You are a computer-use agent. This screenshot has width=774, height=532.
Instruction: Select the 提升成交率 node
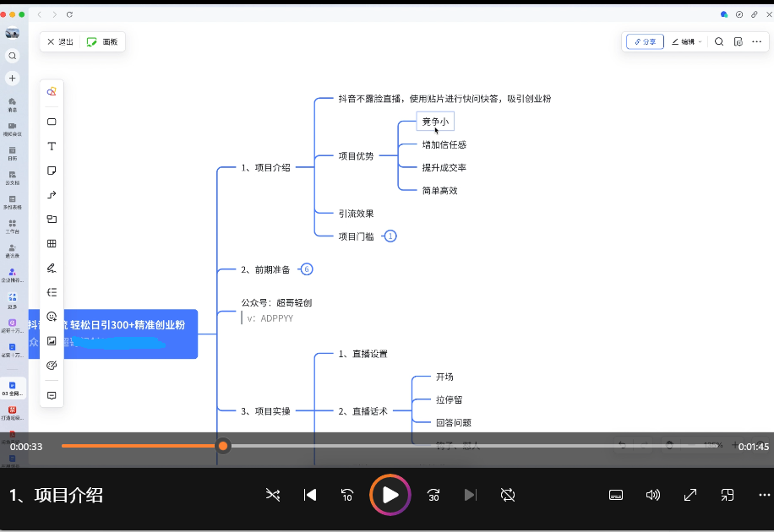(x=444, y=168)
